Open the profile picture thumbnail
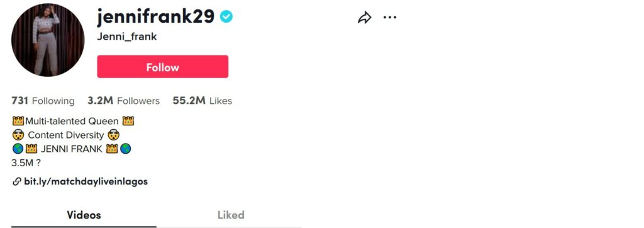The image size is (644, 228). click(48, 40)
